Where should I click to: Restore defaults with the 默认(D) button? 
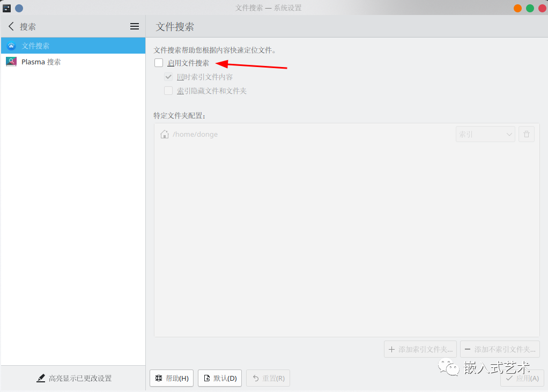[x=219, y=378]
